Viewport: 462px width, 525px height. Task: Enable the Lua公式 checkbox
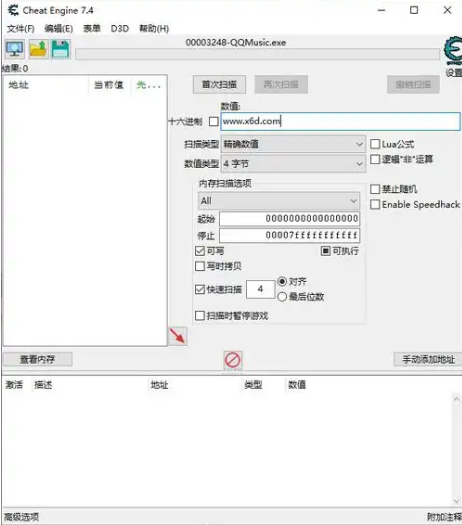(375, 144)
